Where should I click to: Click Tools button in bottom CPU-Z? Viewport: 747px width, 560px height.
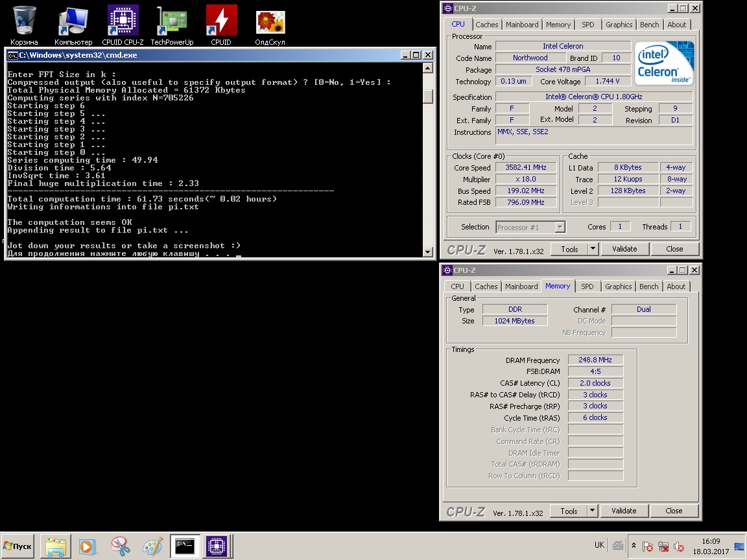pos(569,511)
